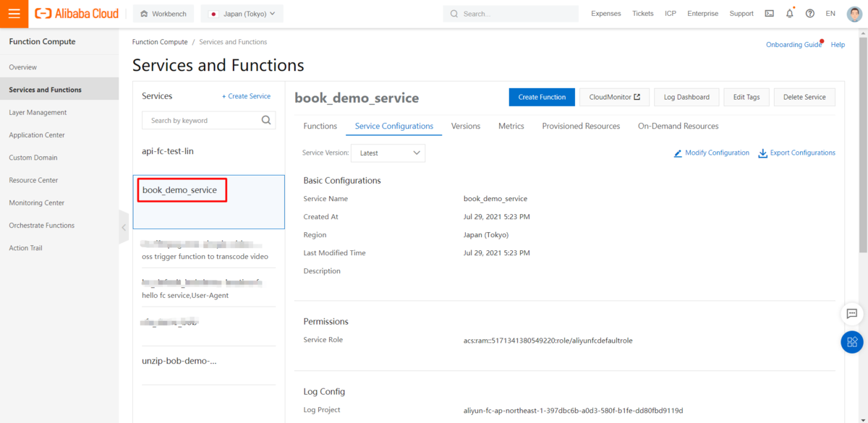Click the + Create Service link
This screenshot has width=868, height=423.
click(x=246, y=96)
